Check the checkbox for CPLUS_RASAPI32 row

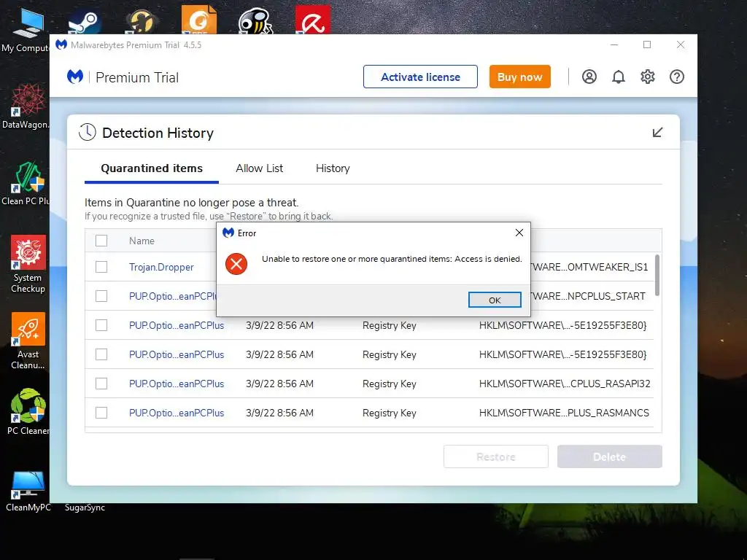(101, 384)
